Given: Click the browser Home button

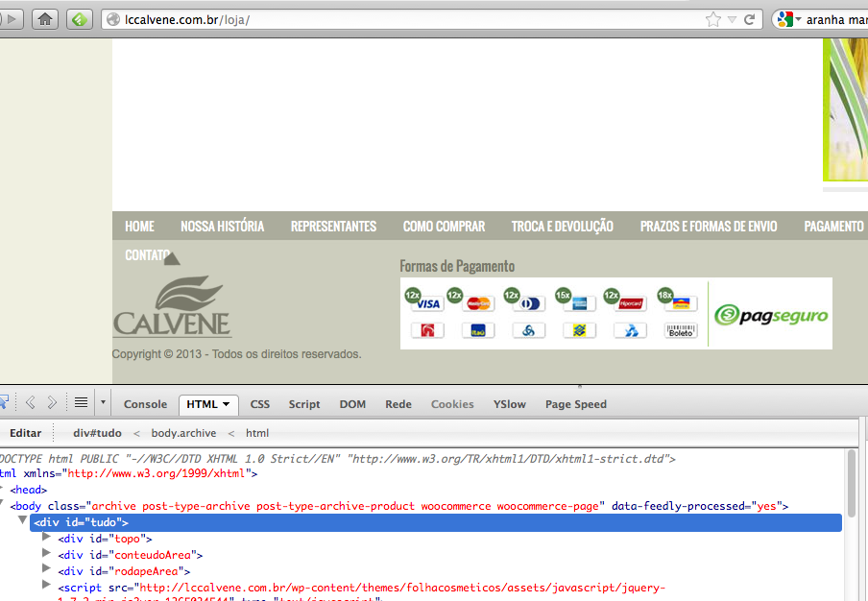Looking at the screenshot, I should tap(45, 18).
